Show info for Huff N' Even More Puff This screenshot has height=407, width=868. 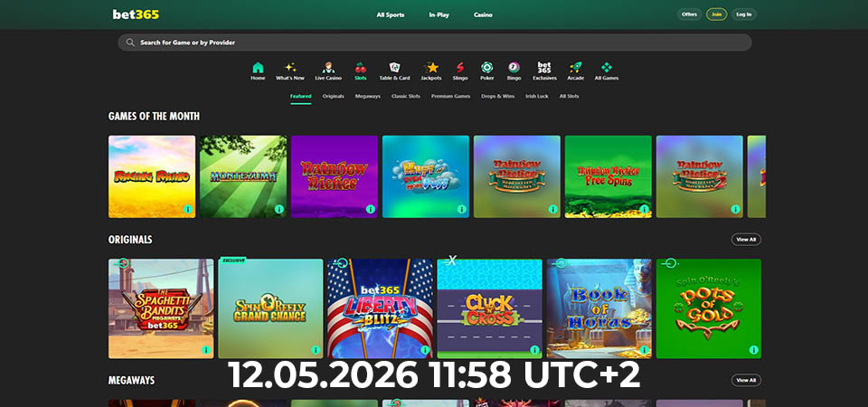[x=462, y=209]
